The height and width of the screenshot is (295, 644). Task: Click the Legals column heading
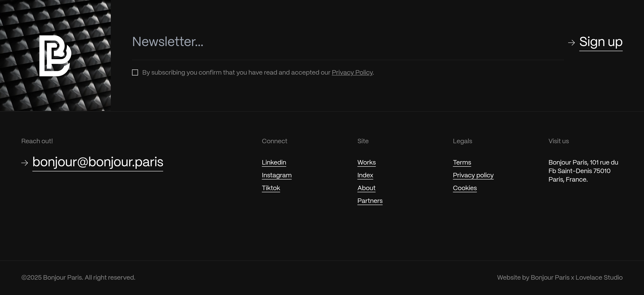pos(463,141)
